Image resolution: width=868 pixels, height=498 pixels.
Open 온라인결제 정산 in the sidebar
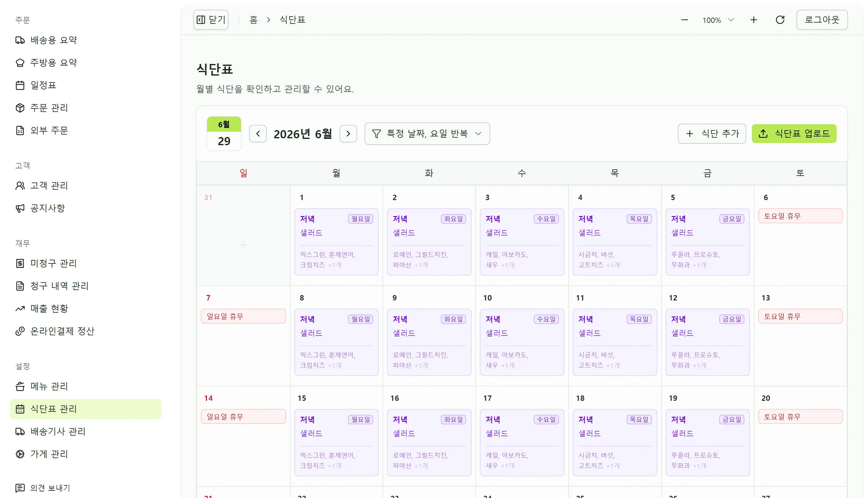pyautogui.click(x=86, y=331)
